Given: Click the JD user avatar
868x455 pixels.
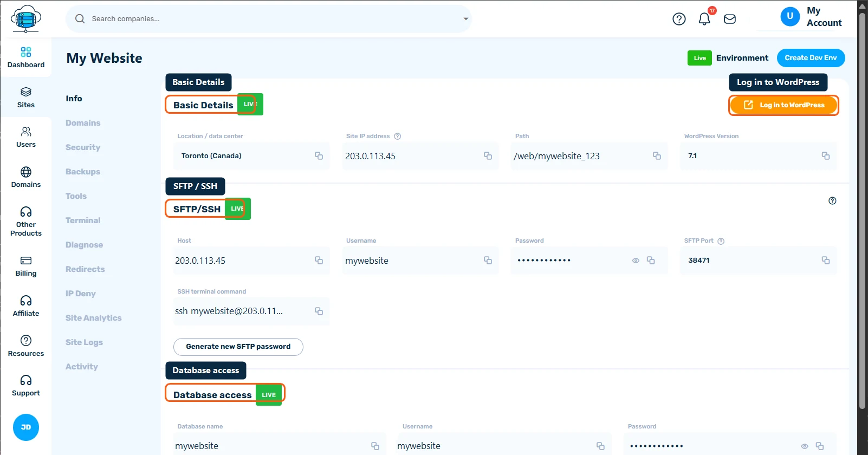Looking at the screenshot, I should [26, 427].
